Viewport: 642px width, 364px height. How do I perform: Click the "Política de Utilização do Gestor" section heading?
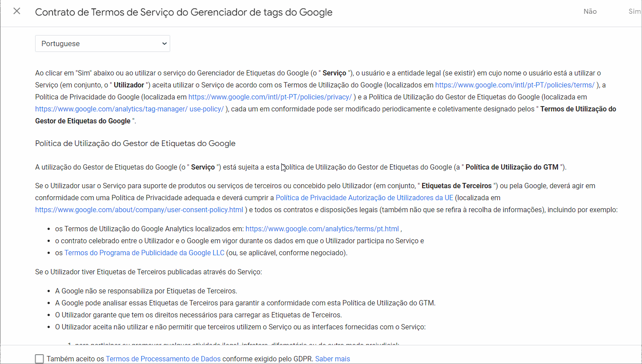click(135, 143)
